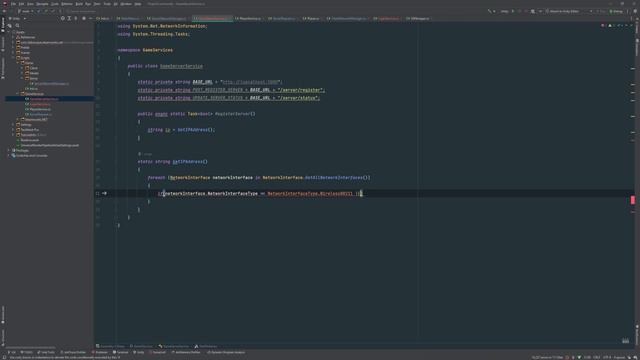Open the explorer settings gear icon
This screenshot has height=360, width=640.
tap(84, 18)
